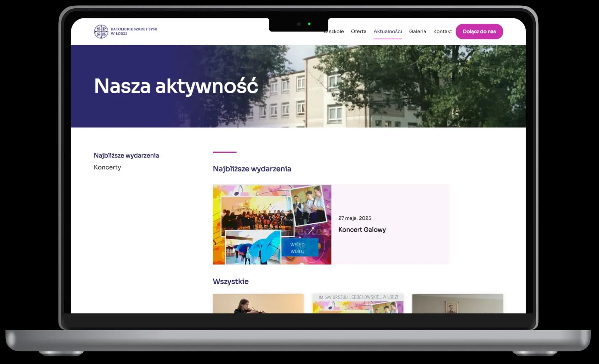This screenshot has width=599, height=364.
Task: Select 'Najbliższe wydarzenia' in the sidebar
Action: [x=126, y=156]
